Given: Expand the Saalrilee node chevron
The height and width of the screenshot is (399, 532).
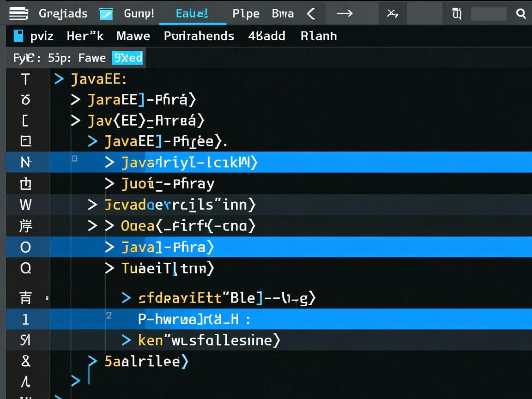Looking at the screenshot, I should coord(93,361).
